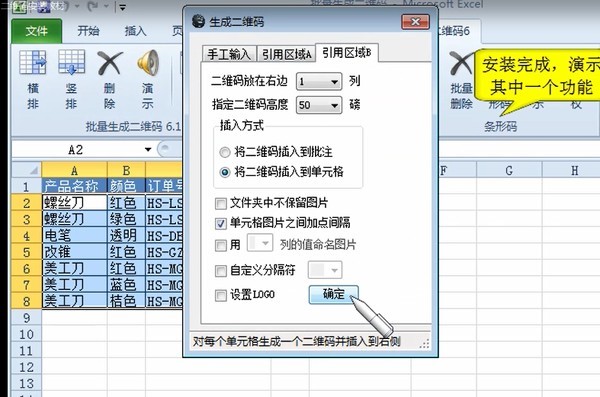Select row 12 header
This screenshot has height=397, width=600.
pyautogui.click(x=26, y=367)
